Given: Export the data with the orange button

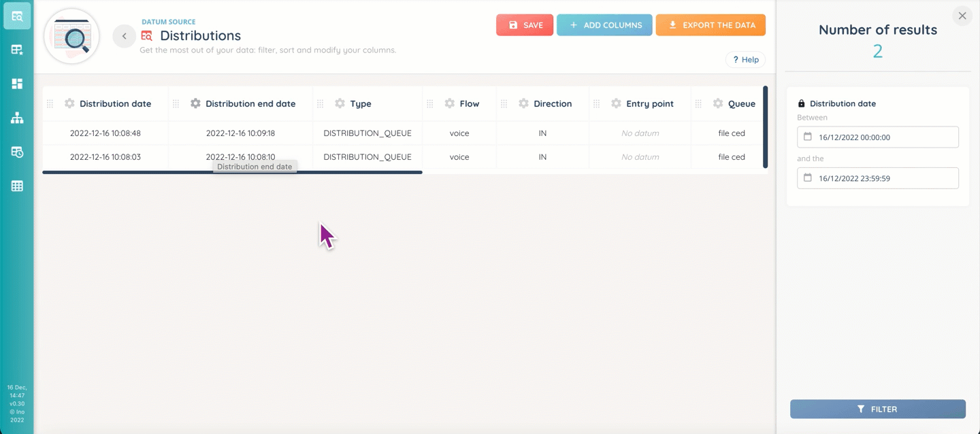Looking at the screenshot, I should [x=710, y=25].
